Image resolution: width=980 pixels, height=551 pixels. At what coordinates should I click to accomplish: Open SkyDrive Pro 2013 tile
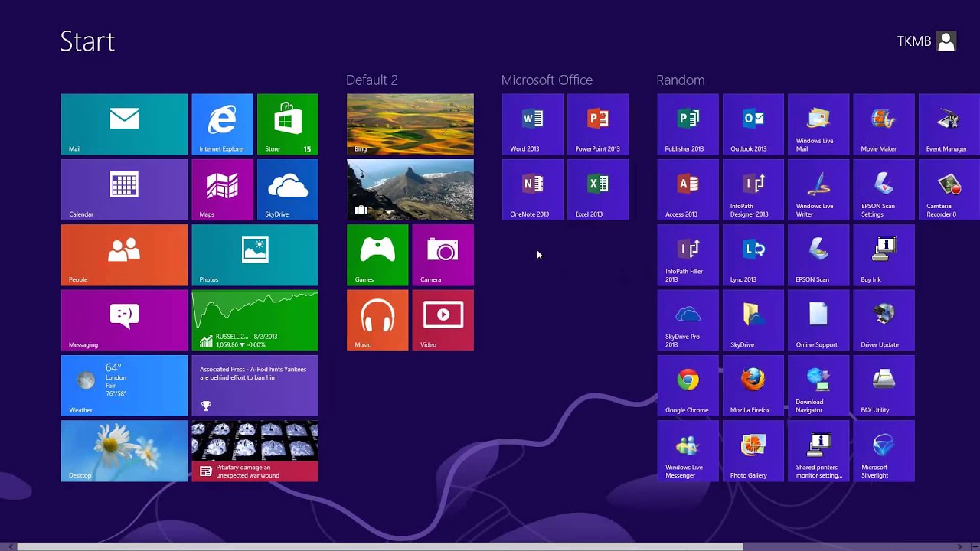pos(688,321)
